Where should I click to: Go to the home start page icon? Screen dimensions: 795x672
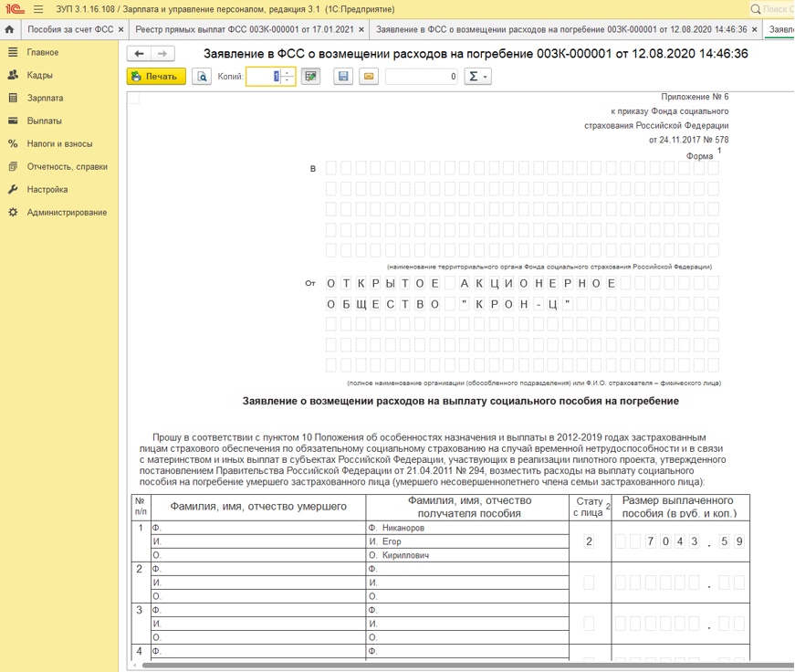(x=10, y=29)
